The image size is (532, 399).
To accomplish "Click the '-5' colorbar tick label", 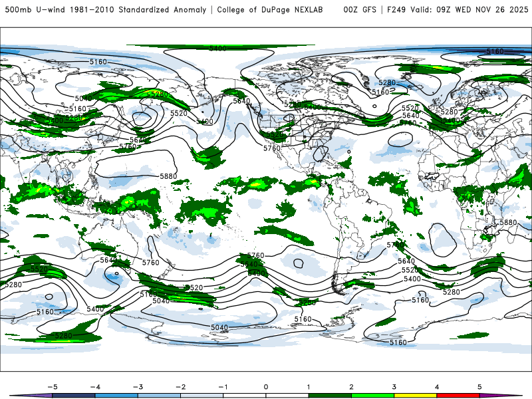I will click(53, 387).
